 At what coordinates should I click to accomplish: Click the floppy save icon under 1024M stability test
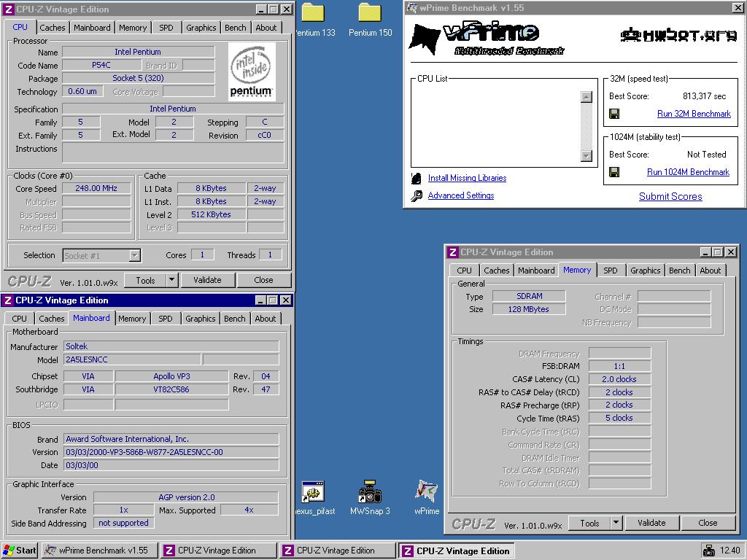point(614,172)
